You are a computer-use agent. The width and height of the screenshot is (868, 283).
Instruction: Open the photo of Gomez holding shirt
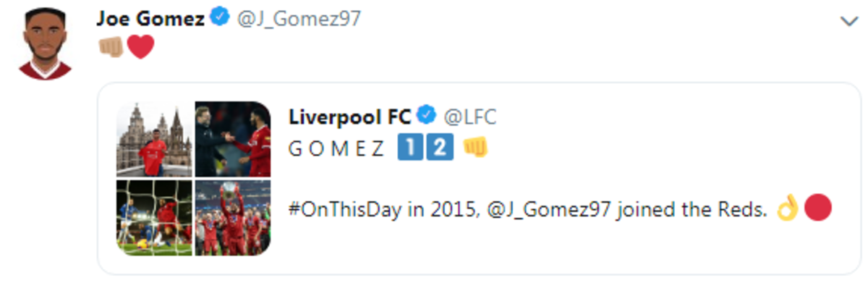pyautogui.click(x=154, y=139)
